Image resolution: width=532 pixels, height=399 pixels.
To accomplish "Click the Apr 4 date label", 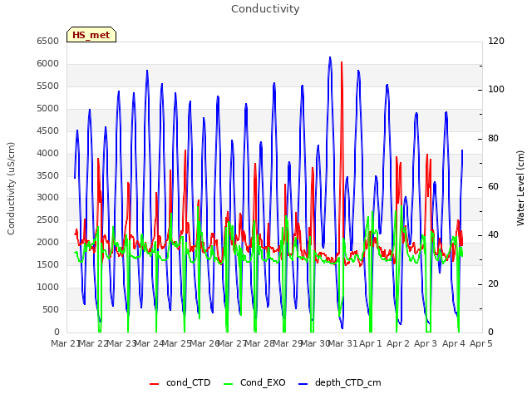I will 454,343.
